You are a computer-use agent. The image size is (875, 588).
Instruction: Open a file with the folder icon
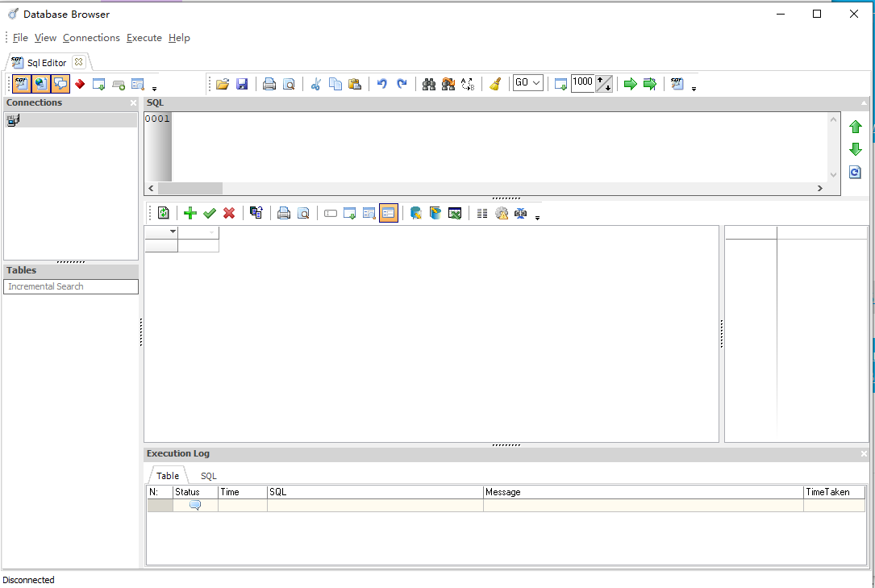pyautogui.click(x=223, y=84)
